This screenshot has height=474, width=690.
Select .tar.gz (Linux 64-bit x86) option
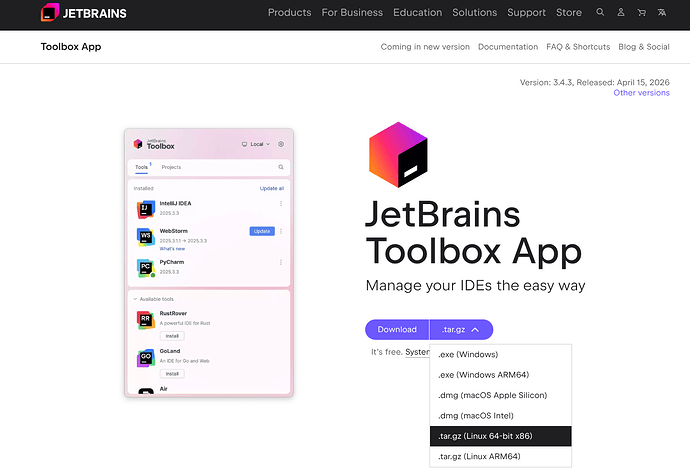point(501,436)
